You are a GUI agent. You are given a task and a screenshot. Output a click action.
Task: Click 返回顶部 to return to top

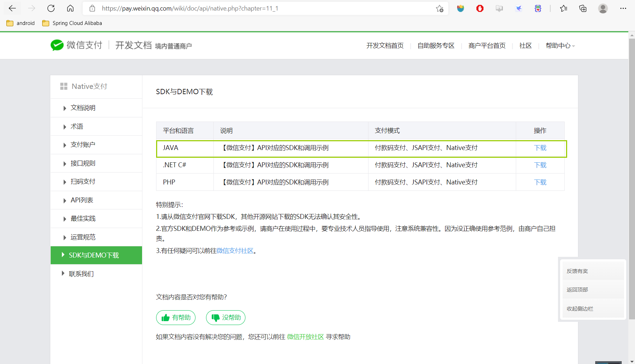tap(577, 289)
